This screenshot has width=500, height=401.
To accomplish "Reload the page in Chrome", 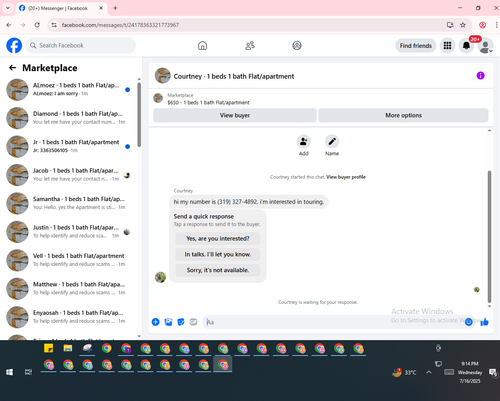I will 37,25.
